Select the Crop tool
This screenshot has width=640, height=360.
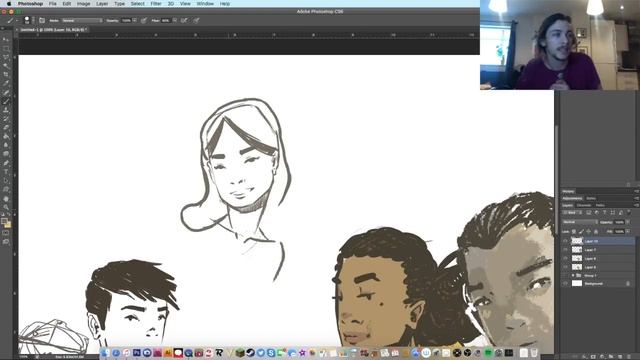click(6, 75)
